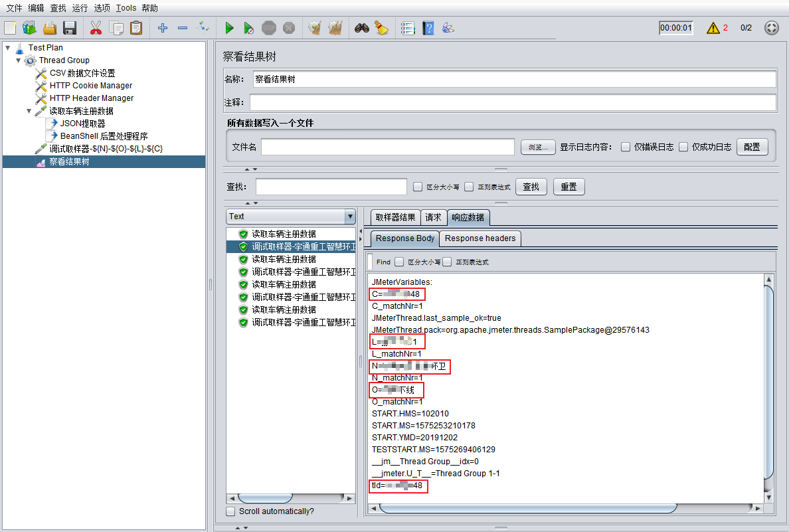Image resolution: width=789 pixels, height=532 pixels.
Task: Start the test with green play icon
Action: click(x=229, y=28)
